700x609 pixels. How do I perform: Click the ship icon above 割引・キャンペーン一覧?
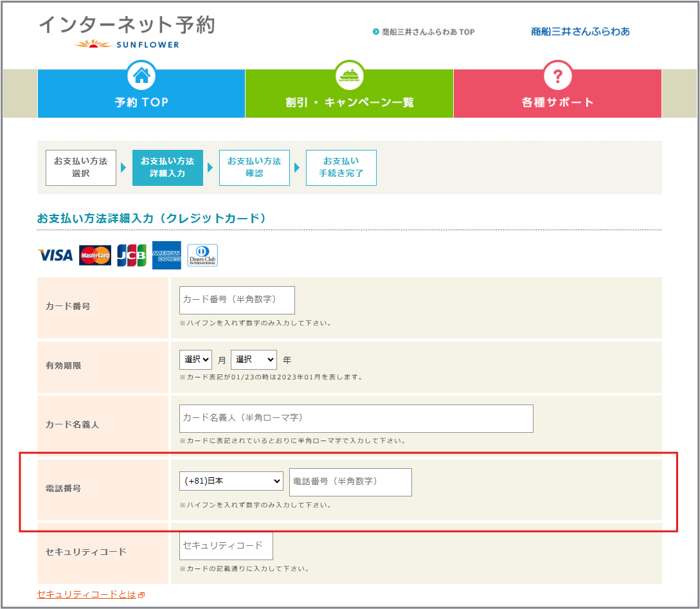pos(349,77)
